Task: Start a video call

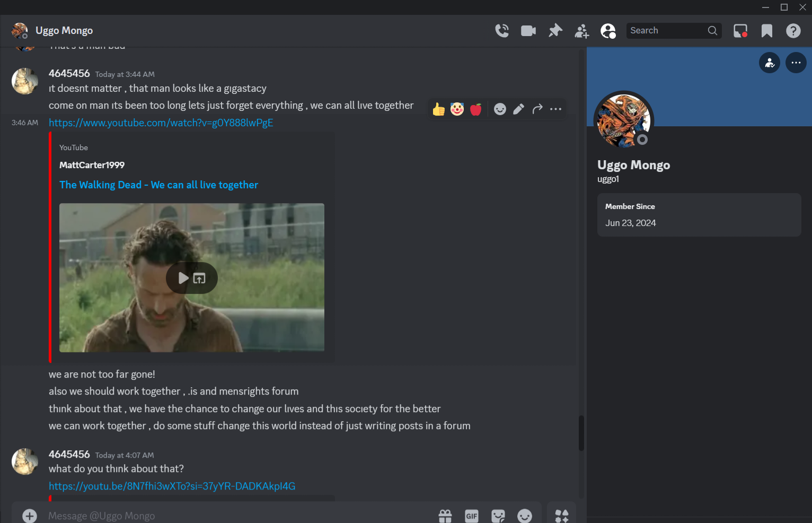Action: [x=528, y=31]
